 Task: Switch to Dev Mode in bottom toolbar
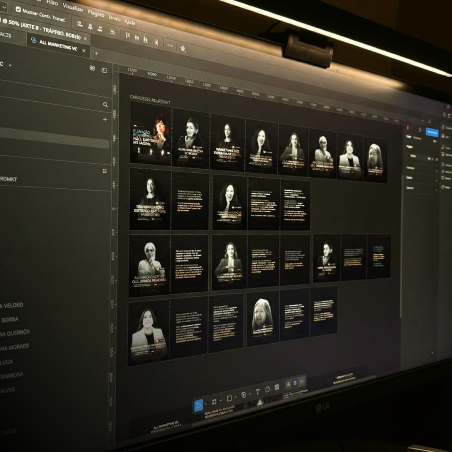tap(302, 382)
